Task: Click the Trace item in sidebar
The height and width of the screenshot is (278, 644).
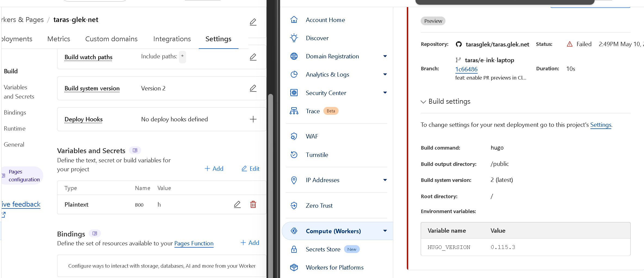Action: coord(313,111)
